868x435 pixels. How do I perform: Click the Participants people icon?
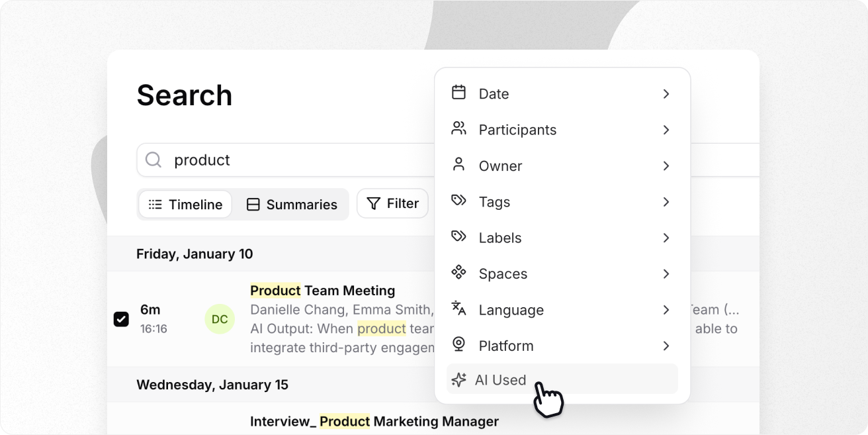[x=458, y=128]
